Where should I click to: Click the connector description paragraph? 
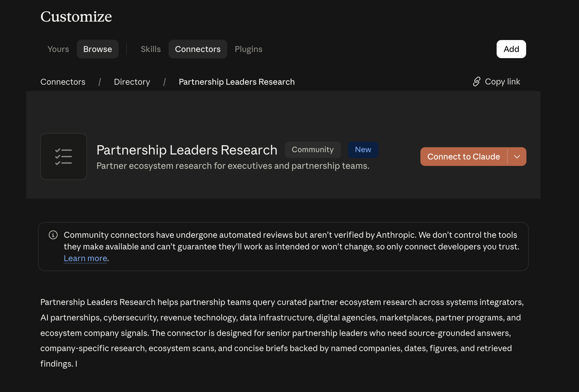point(282,333)
